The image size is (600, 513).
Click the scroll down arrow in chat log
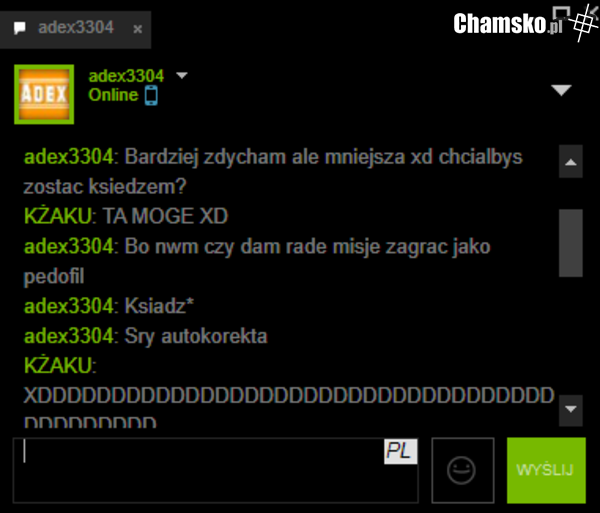click(571, 410)
